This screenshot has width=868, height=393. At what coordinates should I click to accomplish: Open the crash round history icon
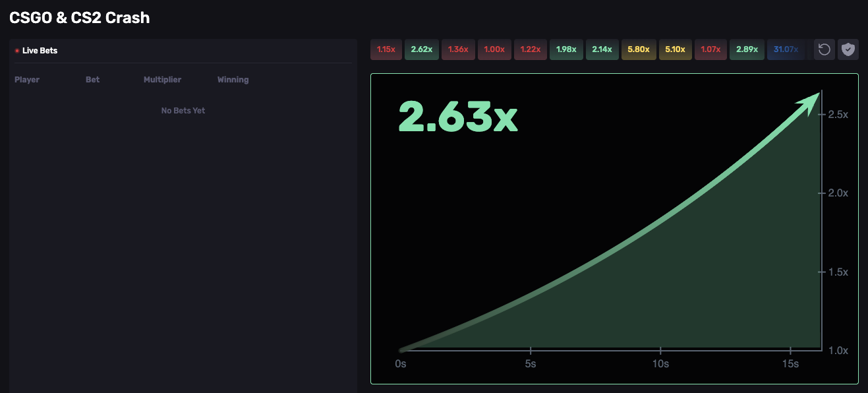[x=824, y=49]
